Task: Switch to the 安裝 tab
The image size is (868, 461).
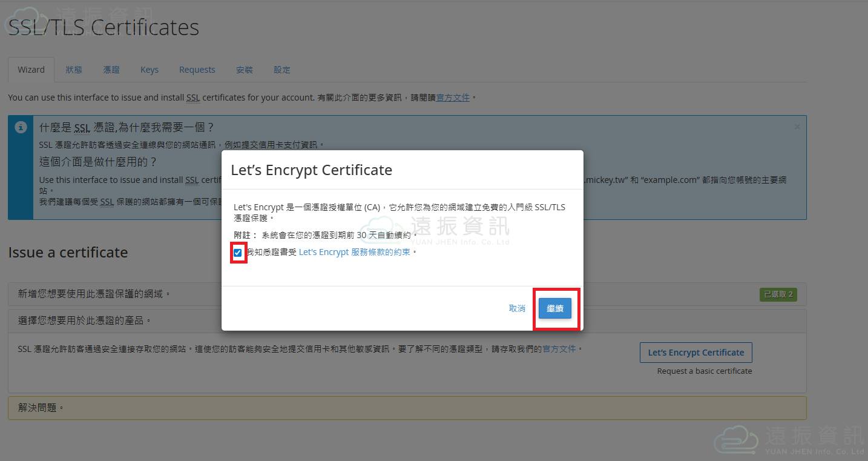Action: click(x=245, y=70)
